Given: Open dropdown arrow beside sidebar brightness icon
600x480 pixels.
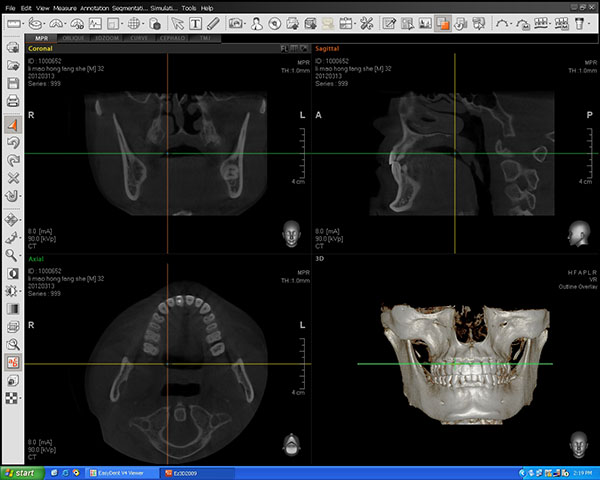Looking at the screenshot, I should 22,290.
